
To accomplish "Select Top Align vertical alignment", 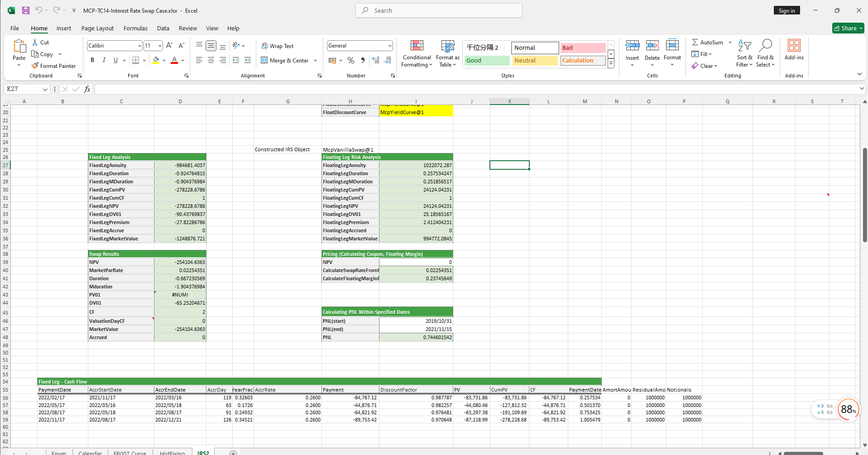I will point(199,45).
